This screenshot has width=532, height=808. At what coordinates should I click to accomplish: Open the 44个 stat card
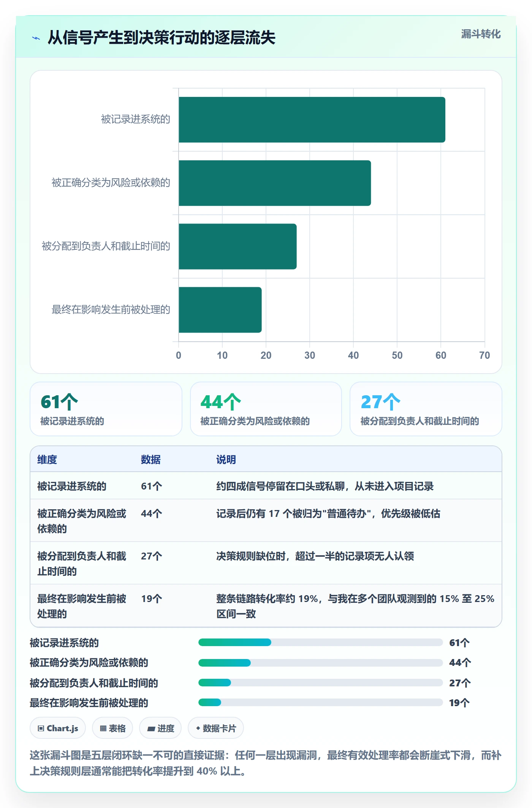[x=266, y=409]
